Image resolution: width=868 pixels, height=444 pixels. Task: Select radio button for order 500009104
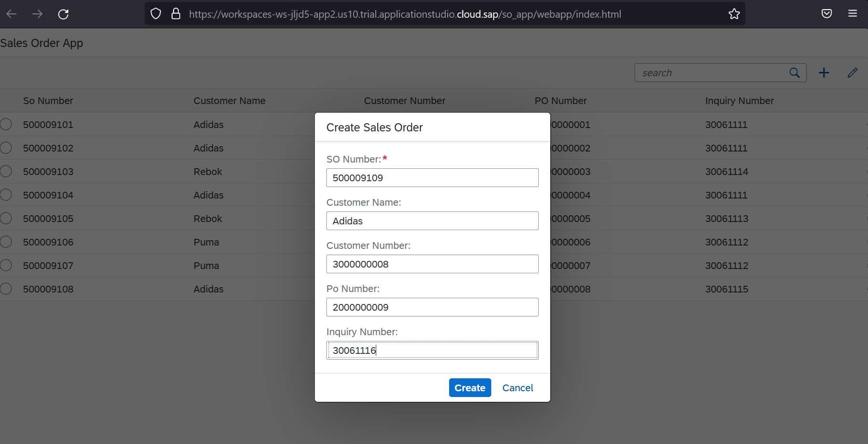pyautogui.click(x=6, y=195)
